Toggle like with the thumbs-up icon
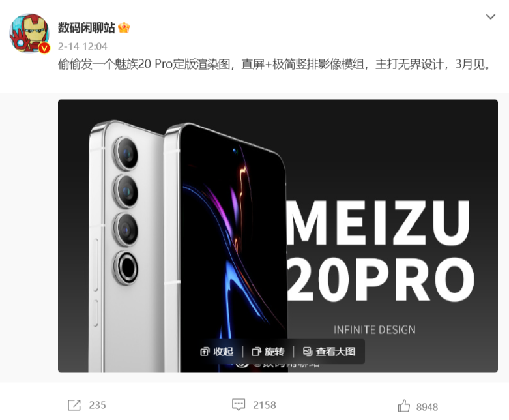The image size is (509, 420). (x=404, y=406)
